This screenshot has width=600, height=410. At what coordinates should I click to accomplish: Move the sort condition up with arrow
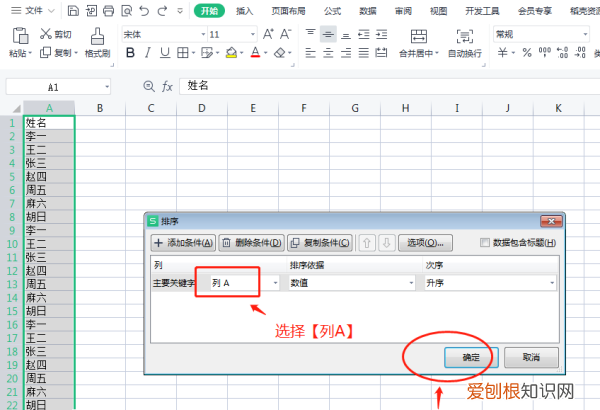pos(367,243)
